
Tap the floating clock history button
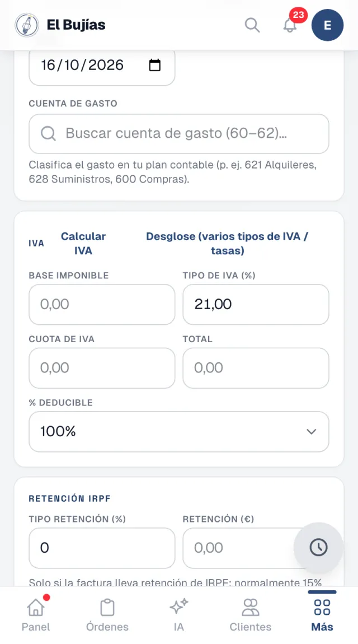[318, 547]
